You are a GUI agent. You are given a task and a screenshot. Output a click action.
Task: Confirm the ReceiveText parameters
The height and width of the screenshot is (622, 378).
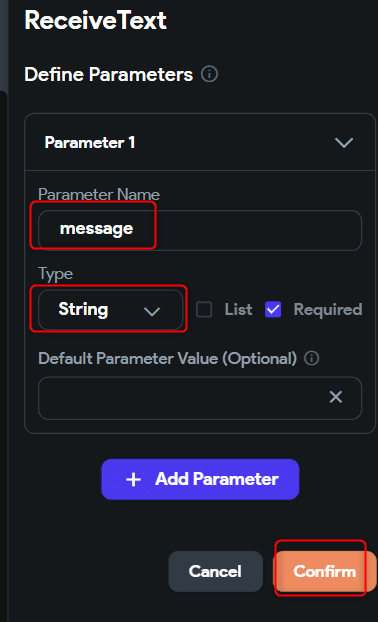click(x=325, y=571)
